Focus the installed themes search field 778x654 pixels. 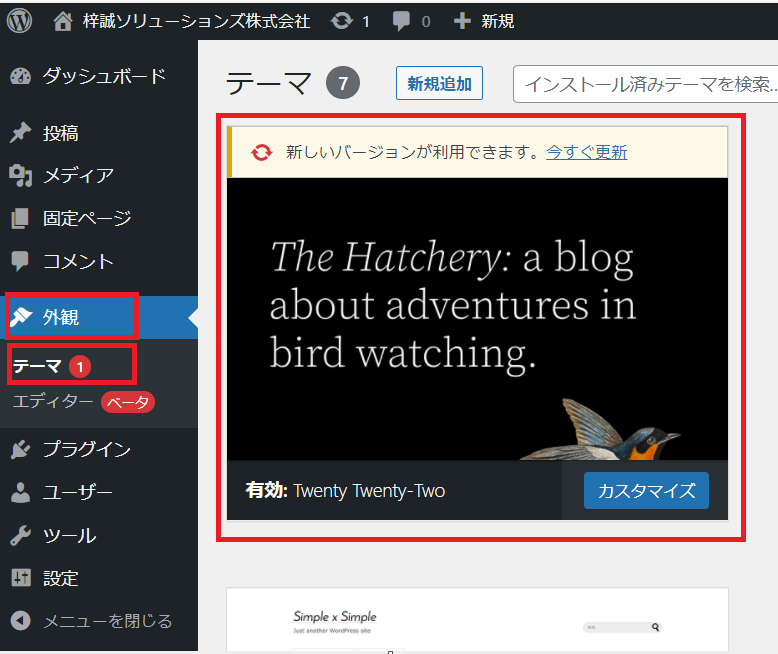(x=645, y=85)
